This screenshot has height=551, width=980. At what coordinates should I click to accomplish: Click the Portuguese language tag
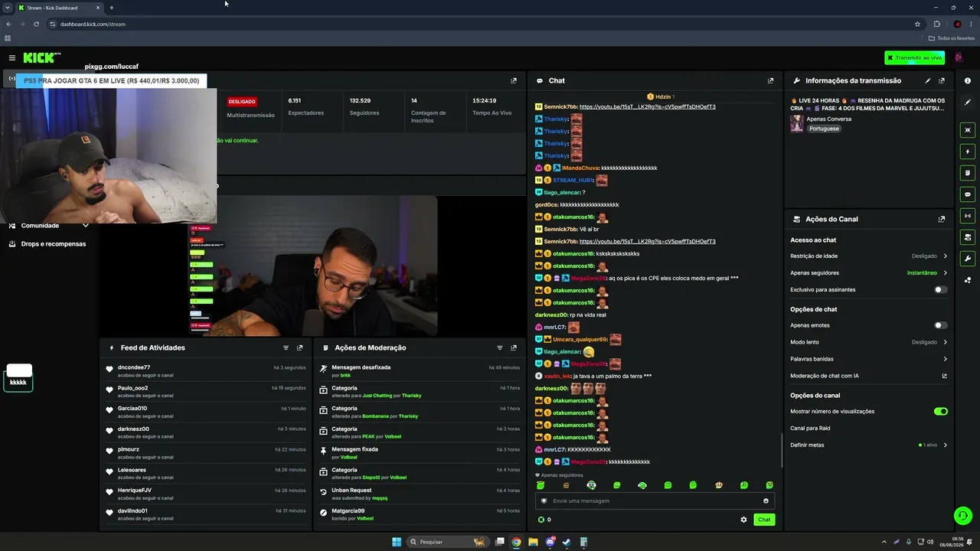[824, 129]
